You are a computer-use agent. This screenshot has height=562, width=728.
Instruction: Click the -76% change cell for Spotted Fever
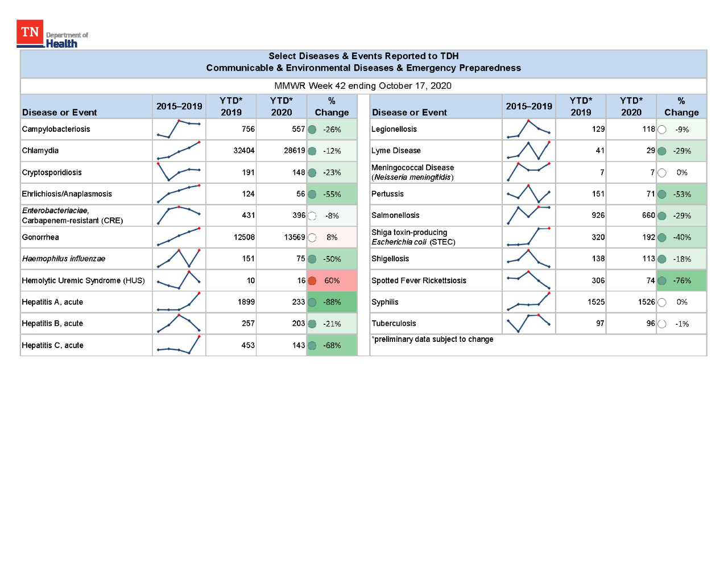[x=682, y=280]
